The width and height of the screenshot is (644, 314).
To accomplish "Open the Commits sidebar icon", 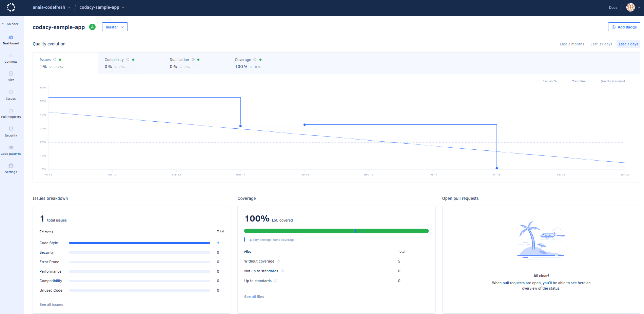I will click(11, 56).
